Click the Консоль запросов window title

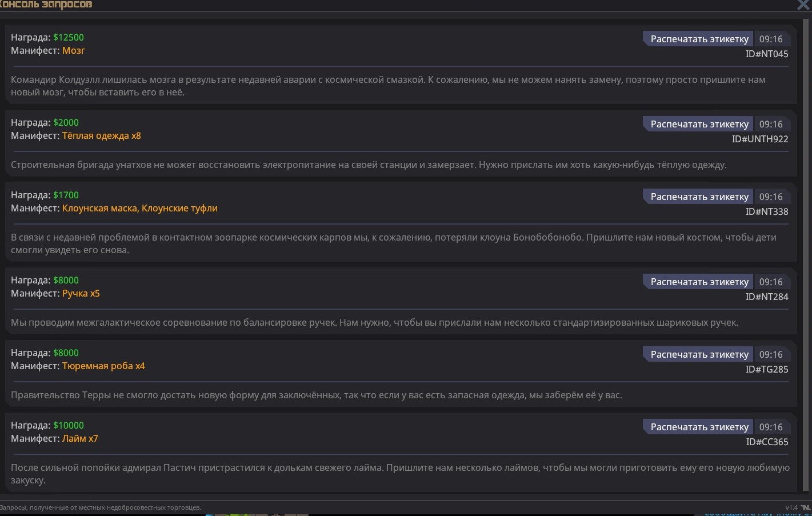pyautogui.click(x=46, y=5)
